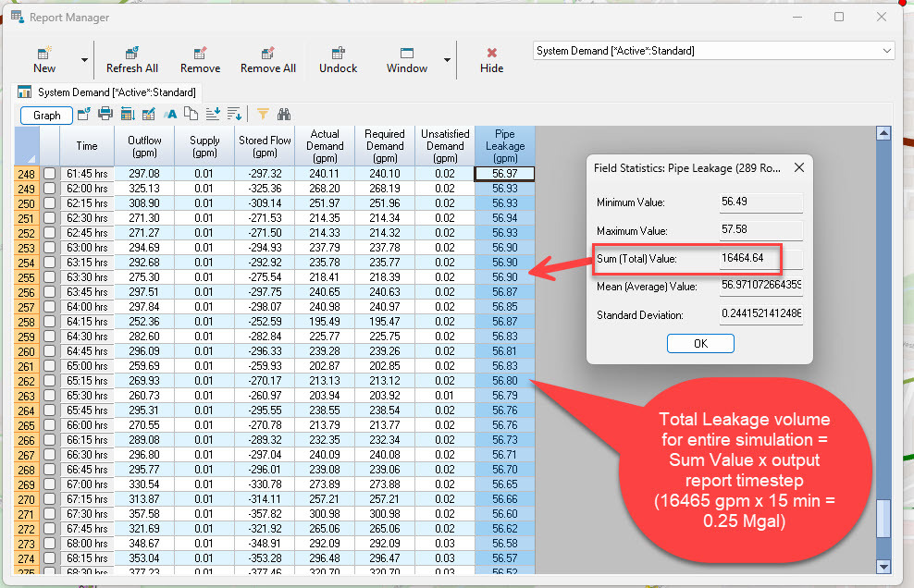The width and height of the screenshot is (914, 588).
Task: Select the System Demand [*Active*:Standard] tab
Action: [109, 92]
